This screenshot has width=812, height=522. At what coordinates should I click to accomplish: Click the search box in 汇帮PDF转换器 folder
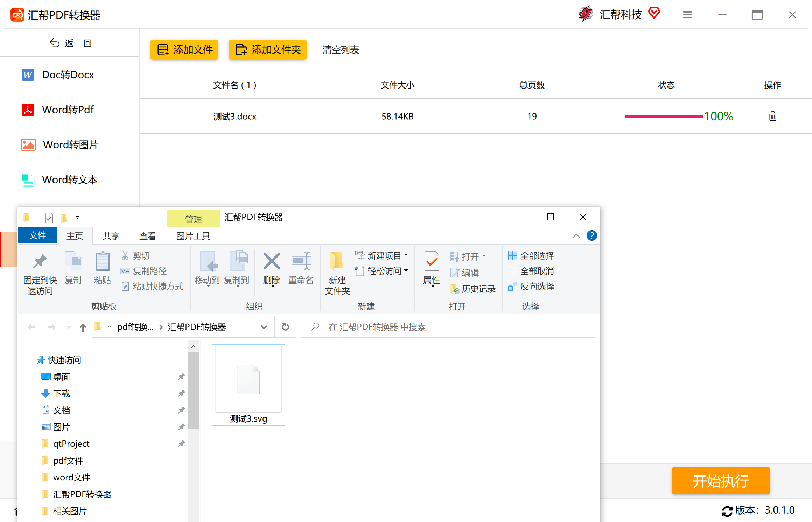point(448,327)
